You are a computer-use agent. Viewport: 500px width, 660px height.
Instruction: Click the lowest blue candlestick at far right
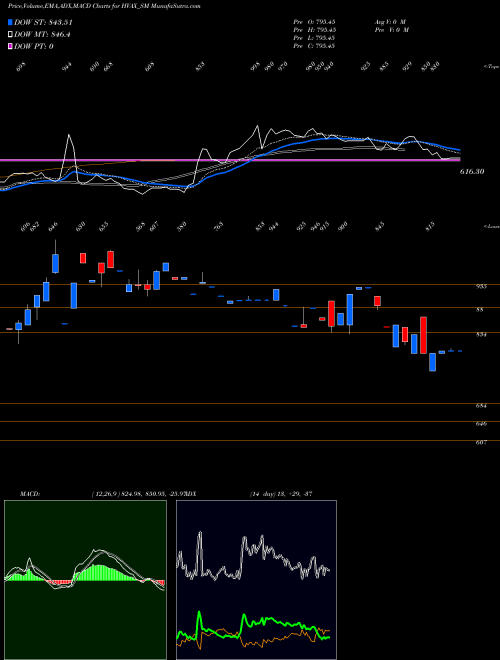[x=432, y=362]
